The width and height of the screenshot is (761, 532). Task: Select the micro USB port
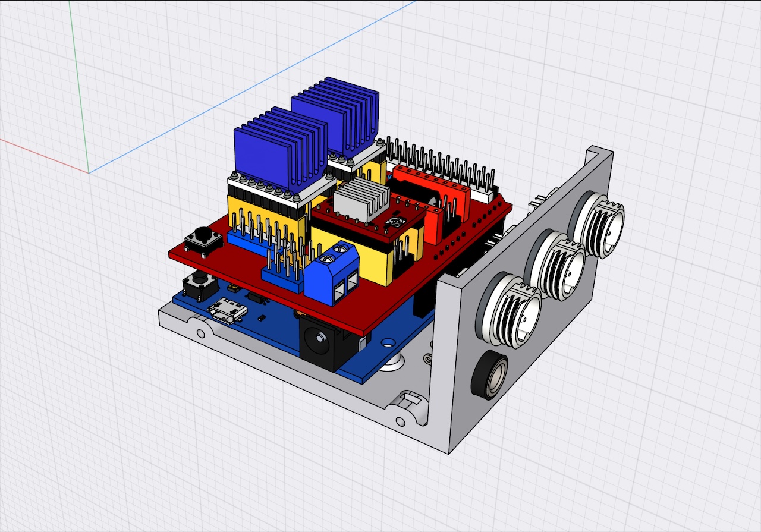point(228,310)
